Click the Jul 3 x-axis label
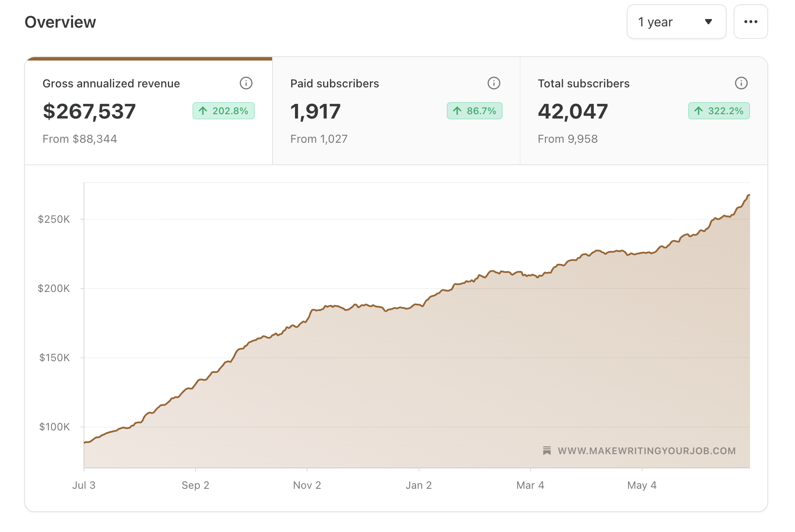Image resolution: width=795 pixels, height=532 pixels. pos(83,485)
